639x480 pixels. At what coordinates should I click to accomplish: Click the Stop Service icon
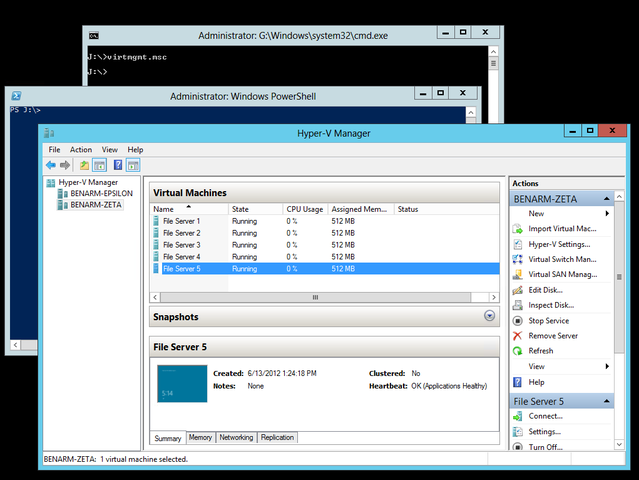pyautogui.click(x=518, y=321)
